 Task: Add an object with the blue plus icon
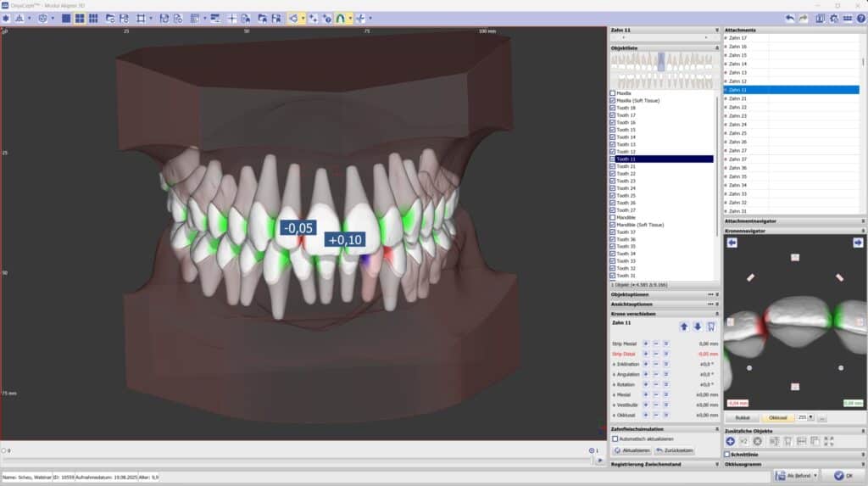click(731, 441)
